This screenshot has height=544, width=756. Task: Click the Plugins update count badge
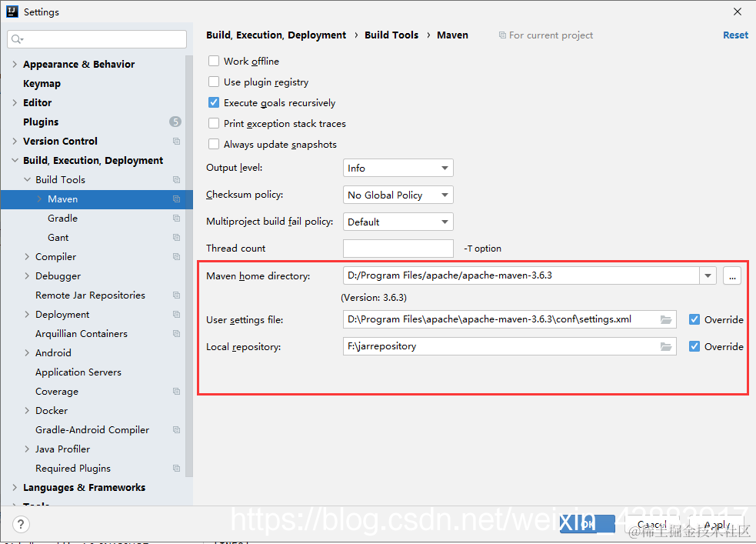pos(175,122)
